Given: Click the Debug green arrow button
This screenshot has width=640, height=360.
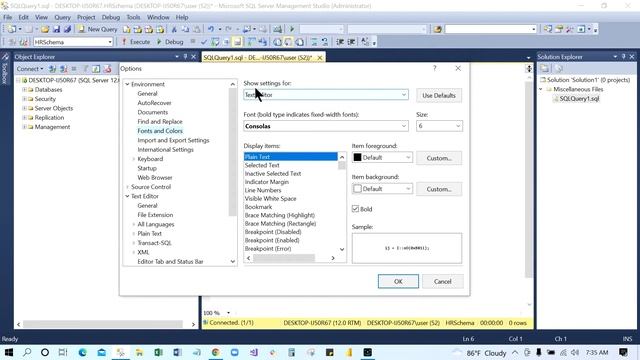Looking at the screenshot, I should (170, 42).
